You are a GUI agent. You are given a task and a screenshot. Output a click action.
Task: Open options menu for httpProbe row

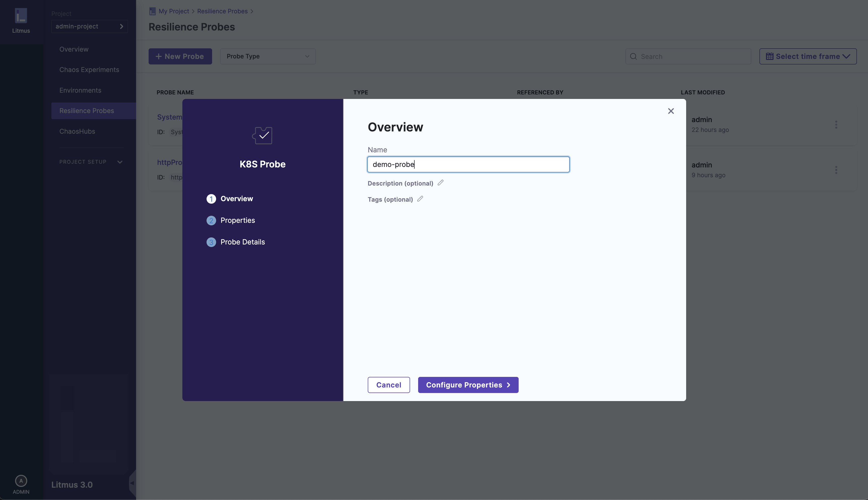coord(836,170)
